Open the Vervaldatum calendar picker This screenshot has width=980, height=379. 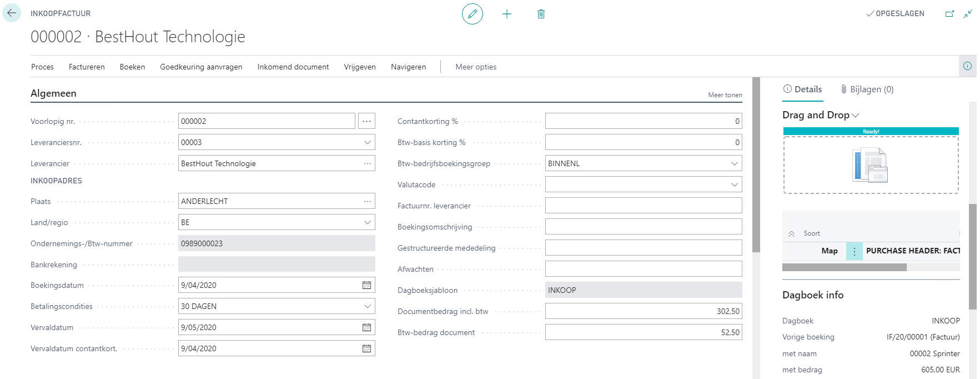pos(366,327)
